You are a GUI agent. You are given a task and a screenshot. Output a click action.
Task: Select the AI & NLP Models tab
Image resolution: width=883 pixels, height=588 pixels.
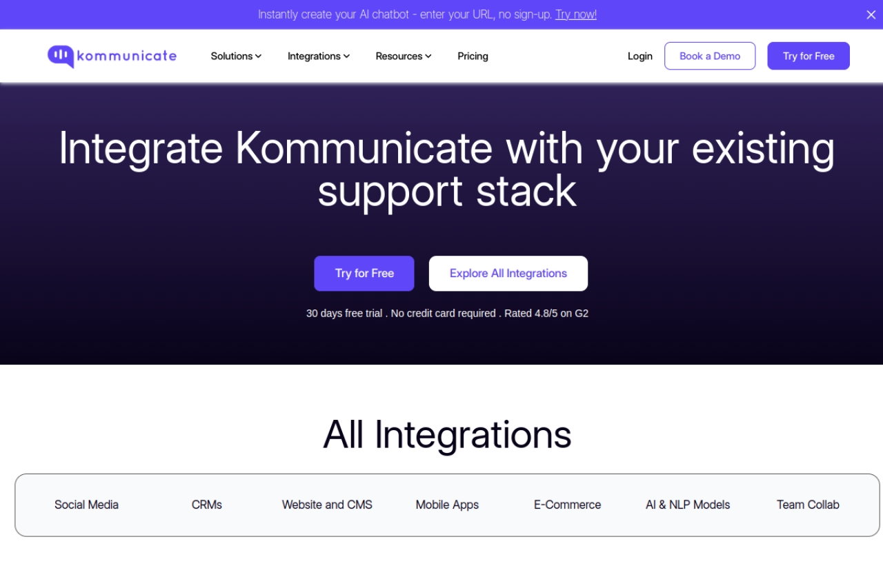688,505
